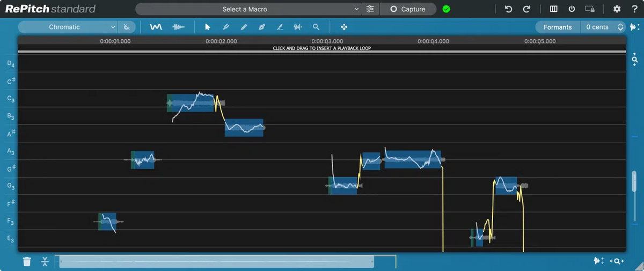Open the Chromatic scale dropdown
644x271 pixels.
coord(68,27)
